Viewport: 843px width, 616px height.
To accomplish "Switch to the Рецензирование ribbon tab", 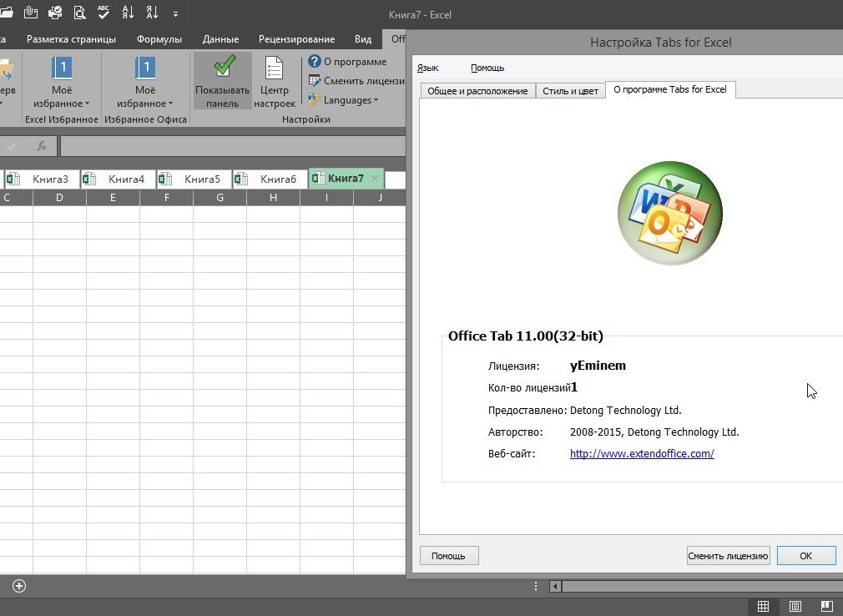I will [297, 39].
